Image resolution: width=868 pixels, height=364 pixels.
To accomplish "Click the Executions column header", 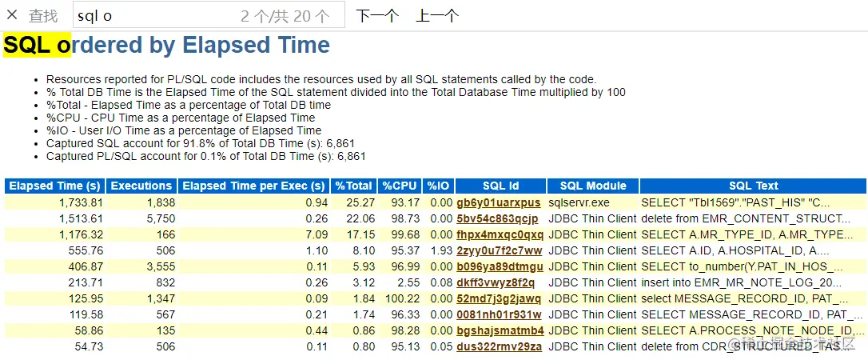I will click(x=141, y=186).
